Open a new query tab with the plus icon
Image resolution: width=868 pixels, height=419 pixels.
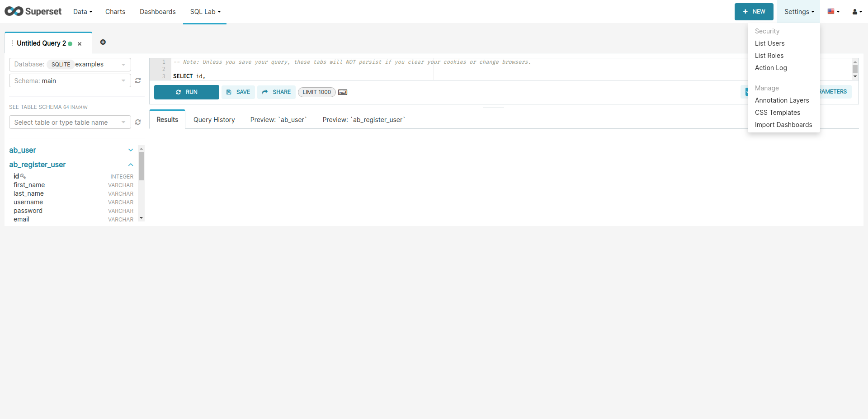pos(103,42)
